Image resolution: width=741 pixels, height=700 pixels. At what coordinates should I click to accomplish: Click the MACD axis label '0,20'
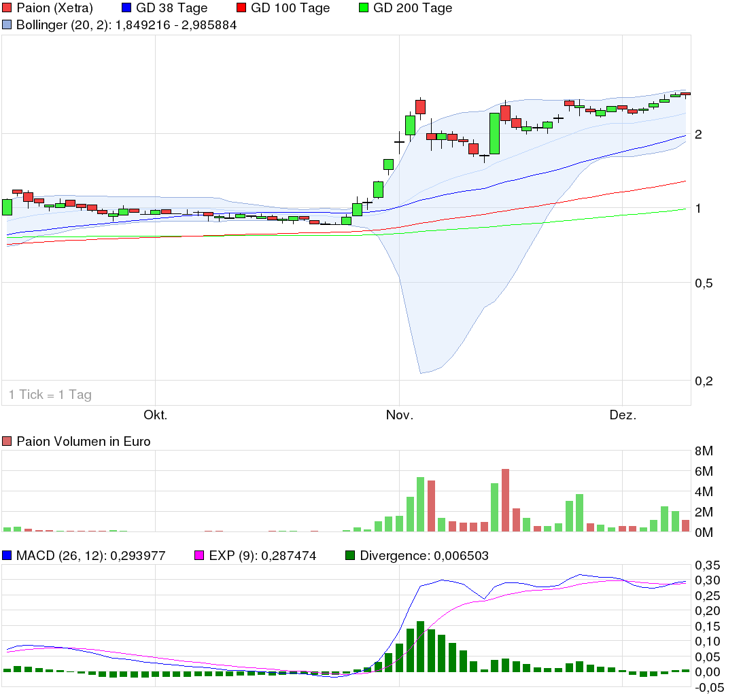[x=708, y=611]
